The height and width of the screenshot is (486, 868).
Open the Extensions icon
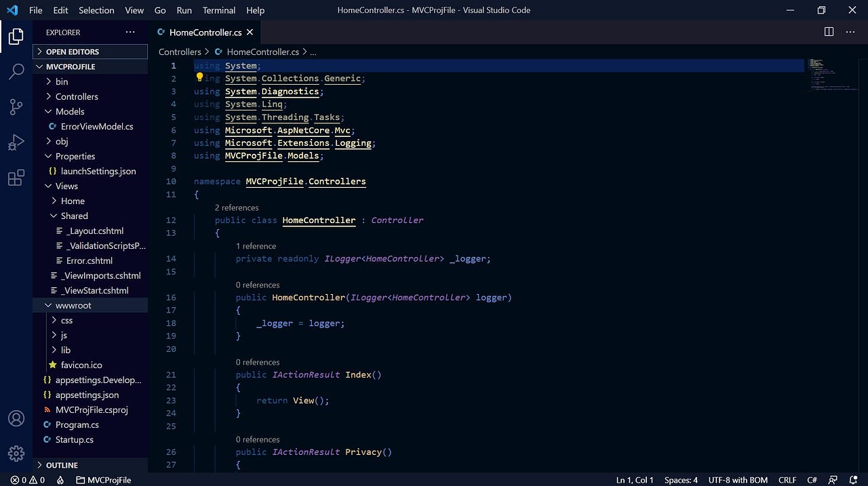16,178
